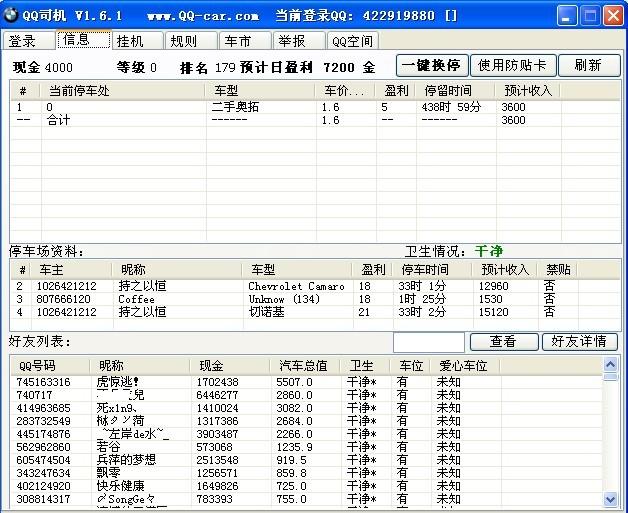The height and width of the screenshot is (513, 628).
Task: Select the 合计 totals row
Action: (315, 120)
